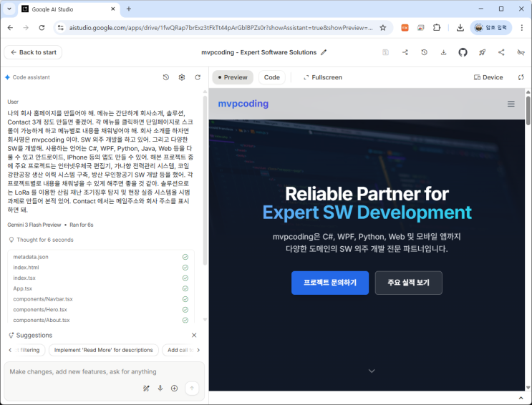532x405 pixels.
Task: Select the Preview tab
Action: (232, 77)
